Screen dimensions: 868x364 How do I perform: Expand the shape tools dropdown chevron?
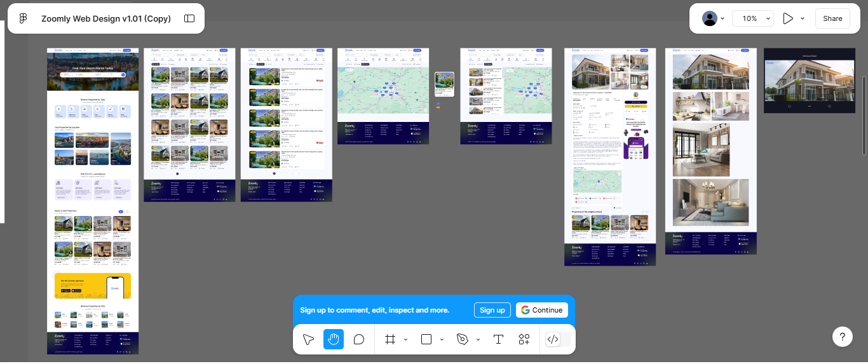[x=442, y=339]
